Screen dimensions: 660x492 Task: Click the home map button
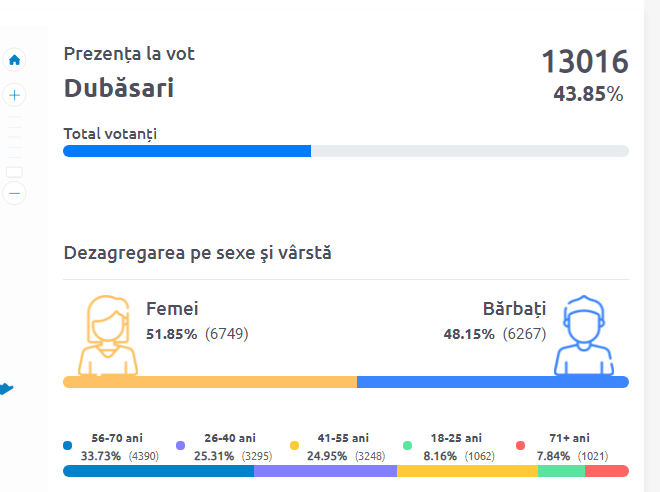tap(14, 60)
